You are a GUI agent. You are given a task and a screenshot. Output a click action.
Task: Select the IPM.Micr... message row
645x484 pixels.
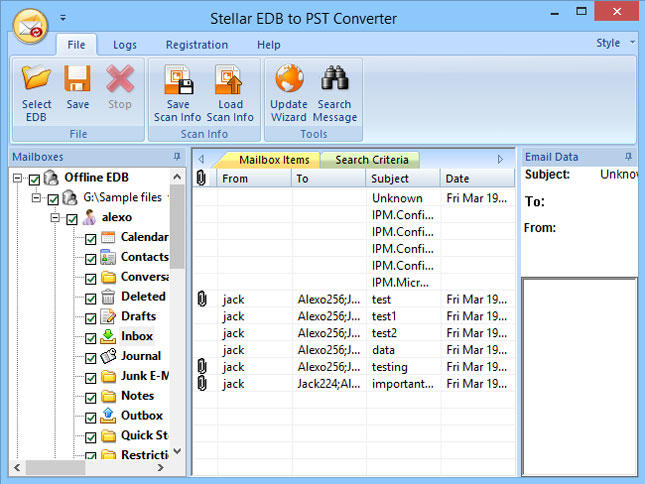click(x=354, y=282)
